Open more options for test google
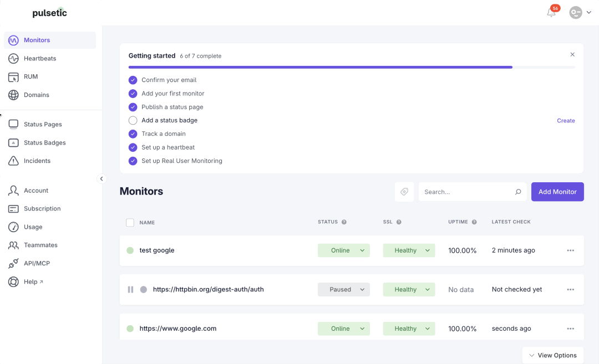The image size is (599, 364). (570, 250)
